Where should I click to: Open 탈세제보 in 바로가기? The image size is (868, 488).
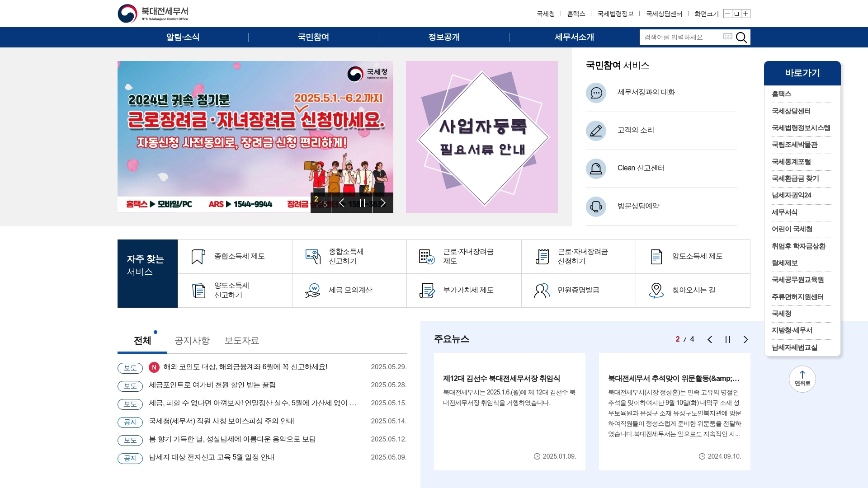pos(784,263)
